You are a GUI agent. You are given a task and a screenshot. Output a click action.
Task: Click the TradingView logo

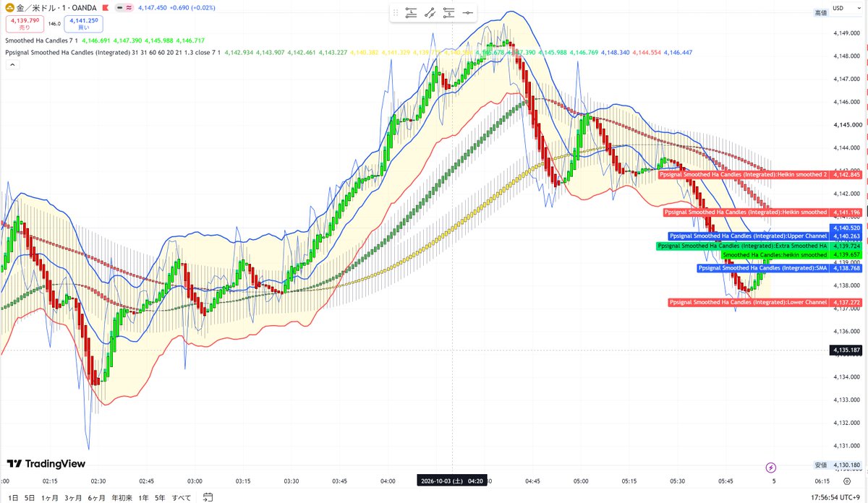pyautogui.click(x=46, y=464)
